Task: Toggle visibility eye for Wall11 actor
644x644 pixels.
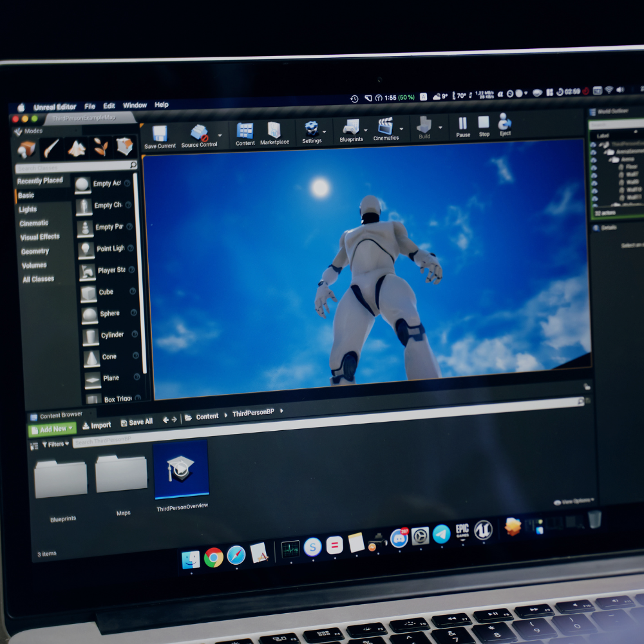Action: pyautogui.click(x=595, y=198)
